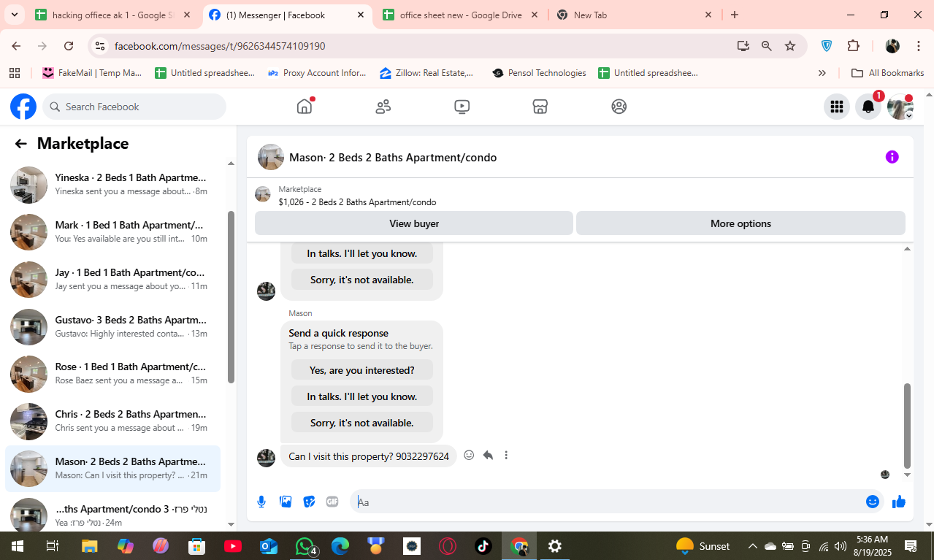This screenshot has width=934, height=560.
Task: Open Proxy Account Infor bookmark
Action: point(317,73)
